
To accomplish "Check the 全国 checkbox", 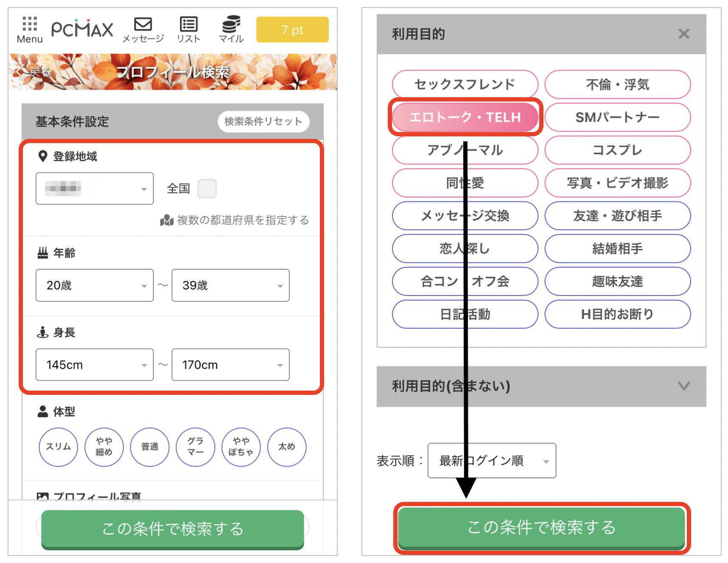I will tap(207, 189).
